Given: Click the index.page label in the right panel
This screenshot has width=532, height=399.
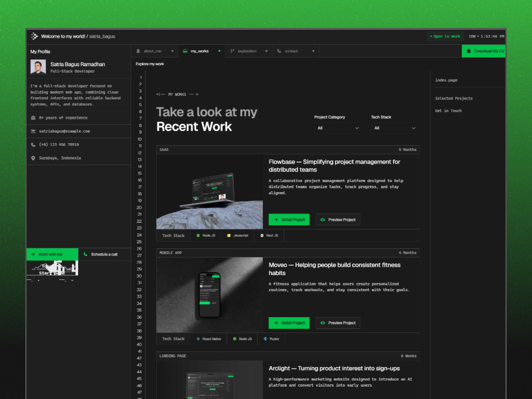Looking at the screenshot, I should [446, 80].
